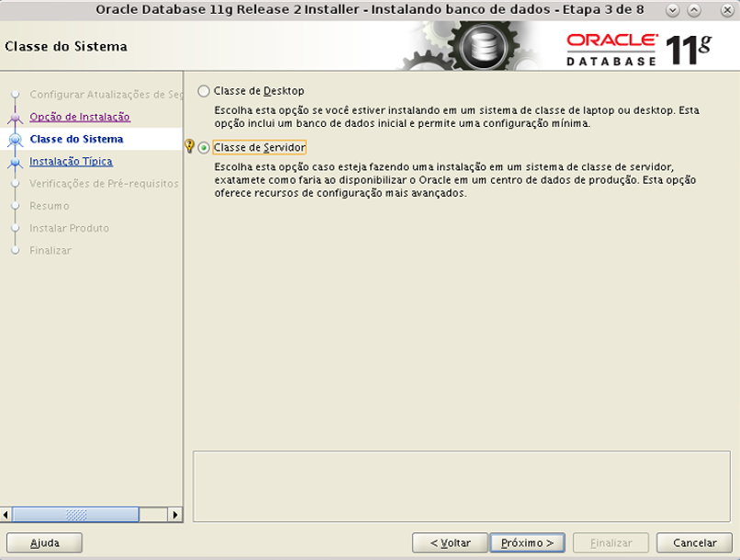This screenshot has width=740, height=560.
Task: Close the installer window
Action: tap(727, 10)
